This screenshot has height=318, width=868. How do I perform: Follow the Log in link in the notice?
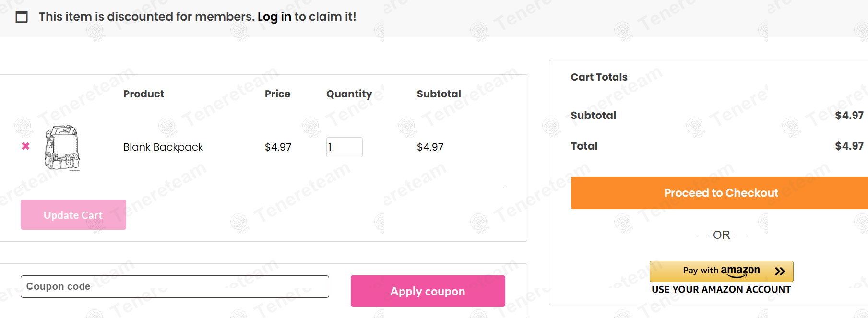pyautogui.click(x=274, y=17)
